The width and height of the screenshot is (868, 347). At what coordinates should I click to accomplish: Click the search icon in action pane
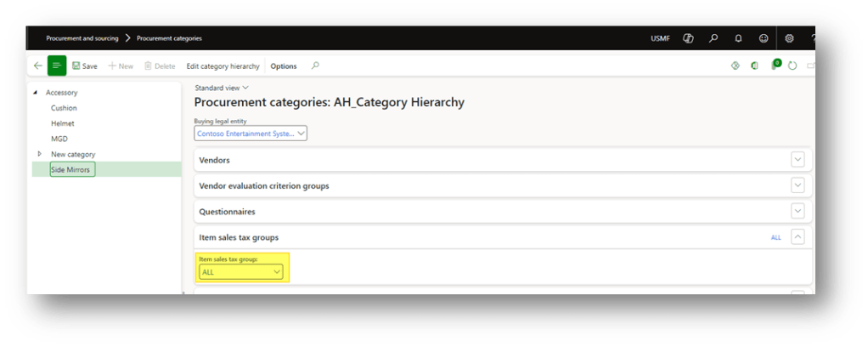315,65
